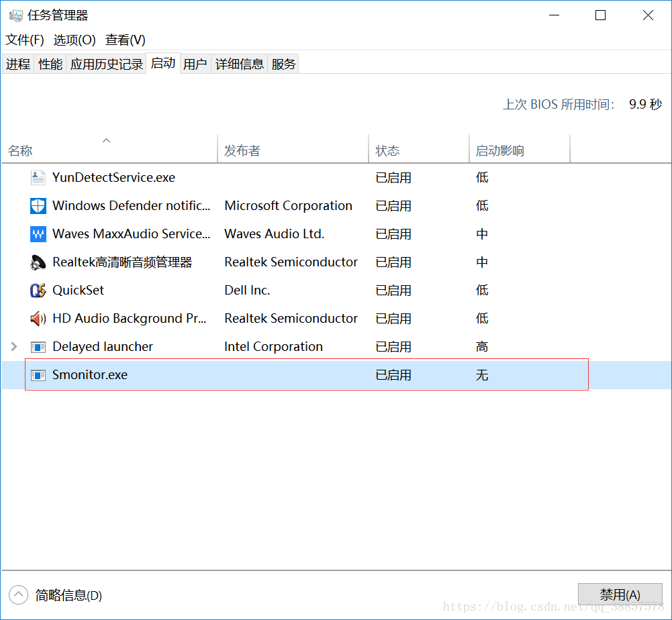This screenshot has width=672, height=620.
Task: Click the Delayed launcher window icon
Action: (38, 347)
